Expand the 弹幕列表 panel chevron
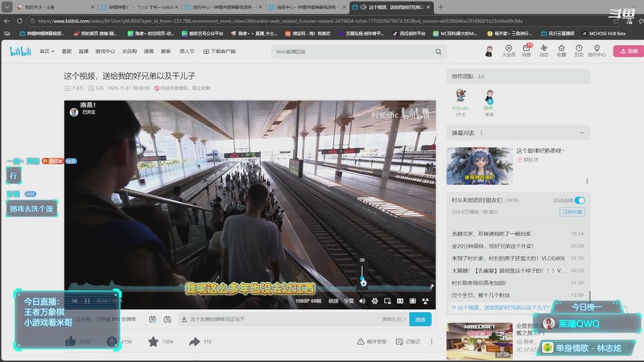The width and height of the screenshot is (644, 362). 582,133
